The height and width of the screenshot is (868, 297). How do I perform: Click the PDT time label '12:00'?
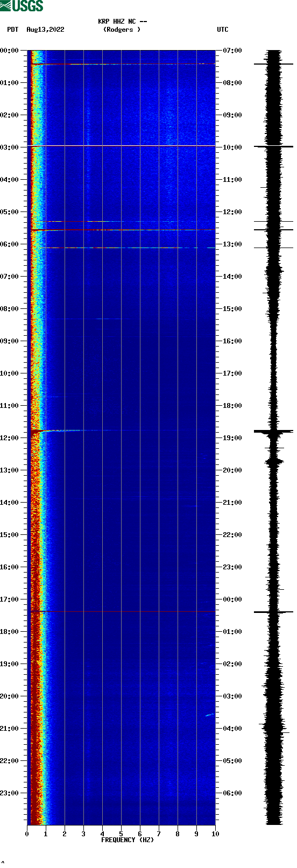(x=9, y=438)
